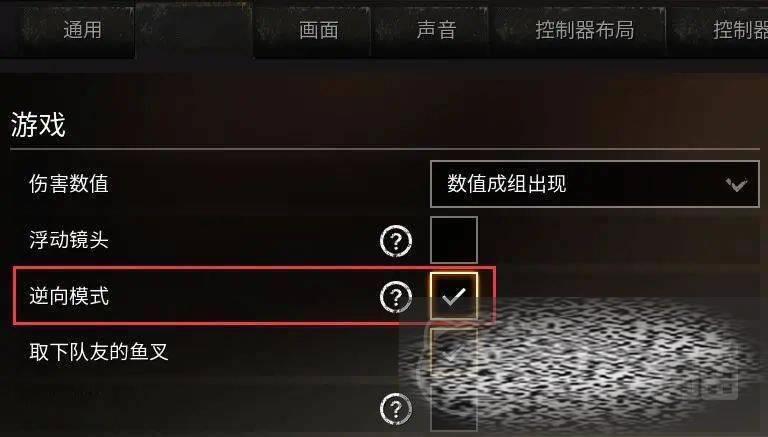
Task: Select the 取下队友的鱼叉 setting label
Action: (98, 352)
